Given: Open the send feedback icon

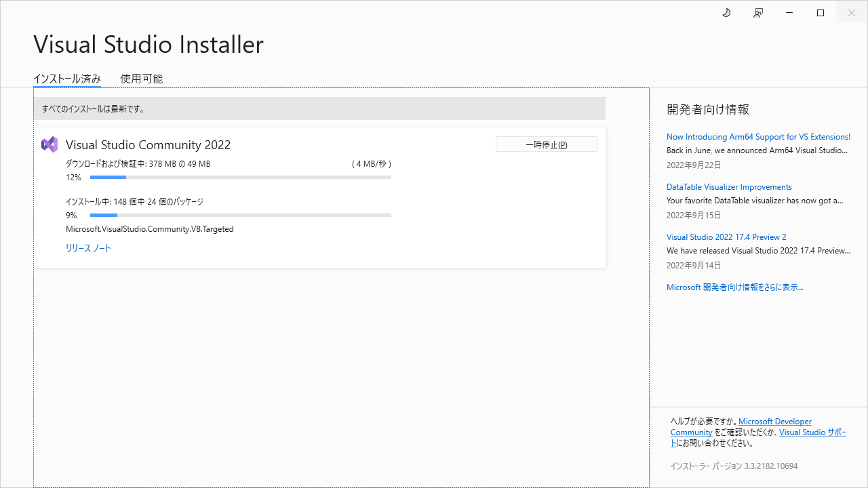Looking at the screenshot, I should pyautogui.click(x=758, y=13).
